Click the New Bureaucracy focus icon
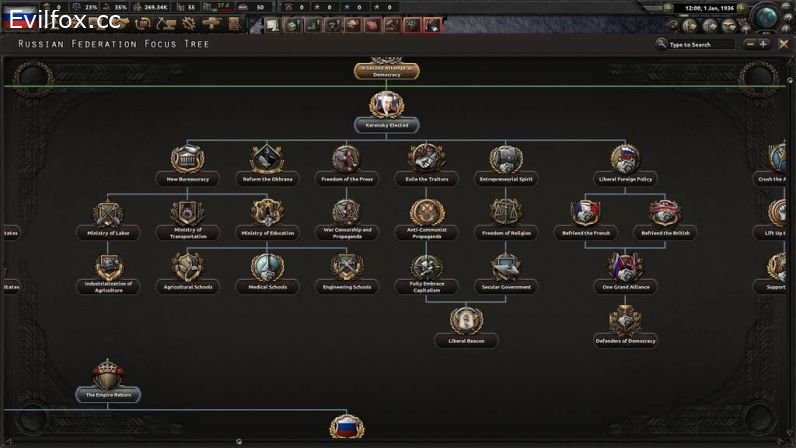This screenshot has width=796, height=448. click(187, 160)
